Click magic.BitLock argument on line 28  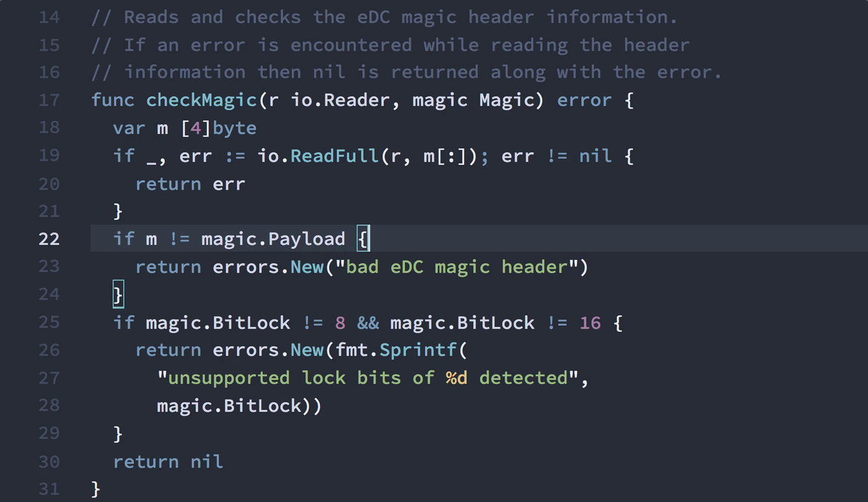pos(229,406)
